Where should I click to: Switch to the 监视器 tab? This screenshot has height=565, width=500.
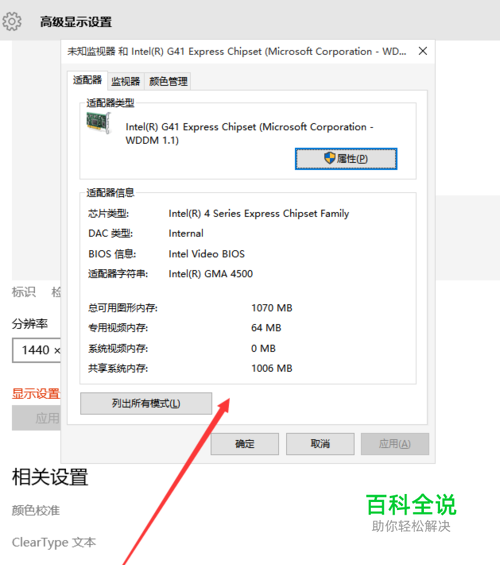[x=125, y=81]
